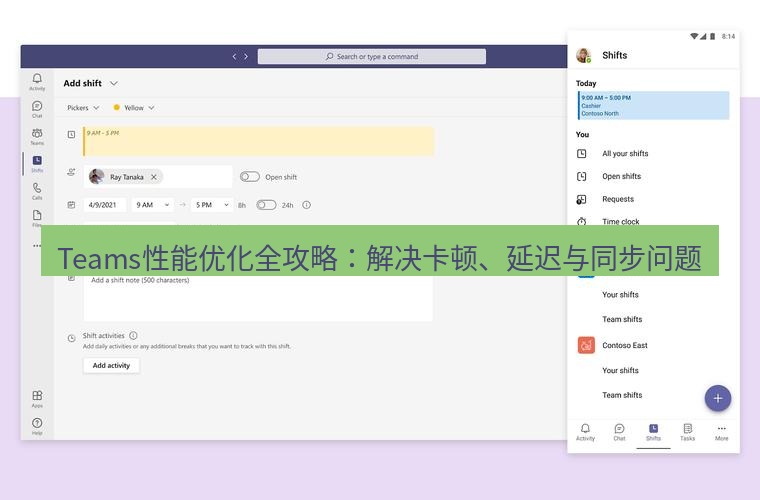The width and height of the screenshot is (760, 500).
Task: Click the yellow 9 AM - 5 PM shift preview
Action: 258,141
